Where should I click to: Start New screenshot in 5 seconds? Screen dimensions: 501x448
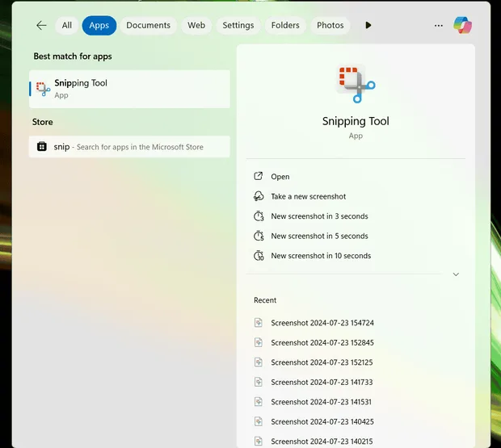pos(319,236)
